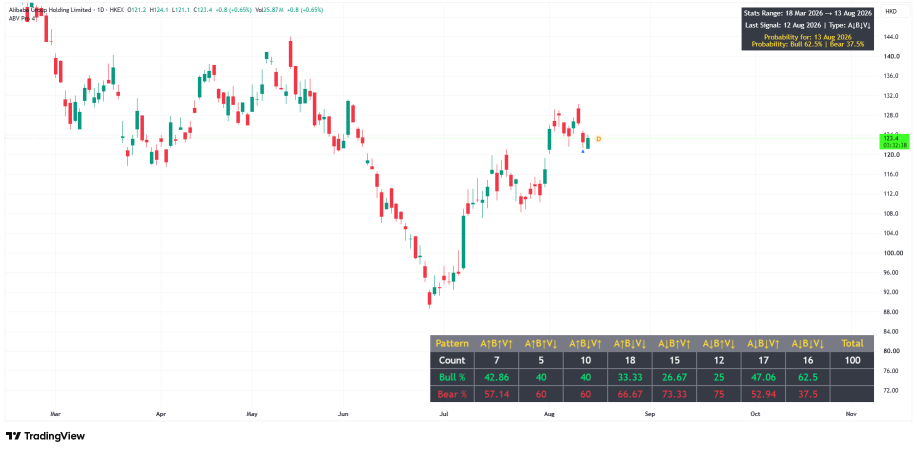This screenshot has width=917, height=451.
Task: Click the Bear % value 37.5 in the table
Action: click(807, 394)
